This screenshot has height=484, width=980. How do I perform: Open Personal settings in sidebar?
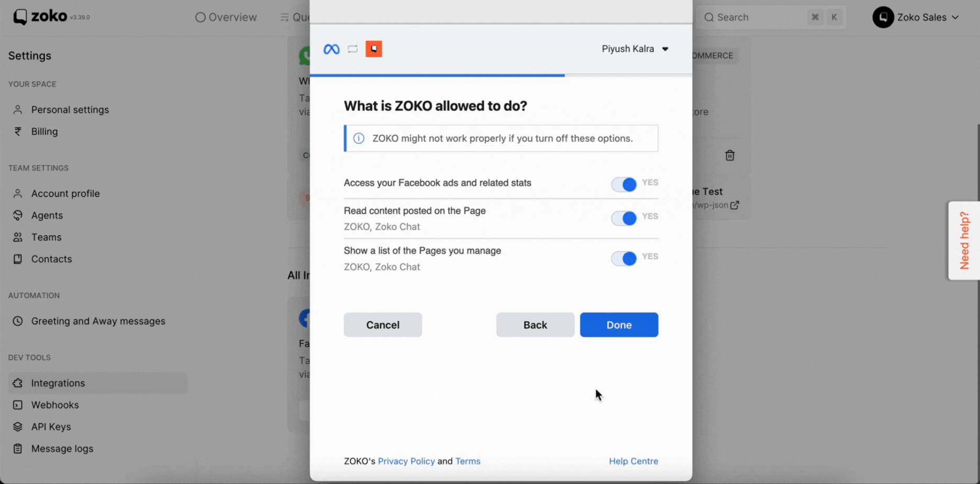point(70,109)
